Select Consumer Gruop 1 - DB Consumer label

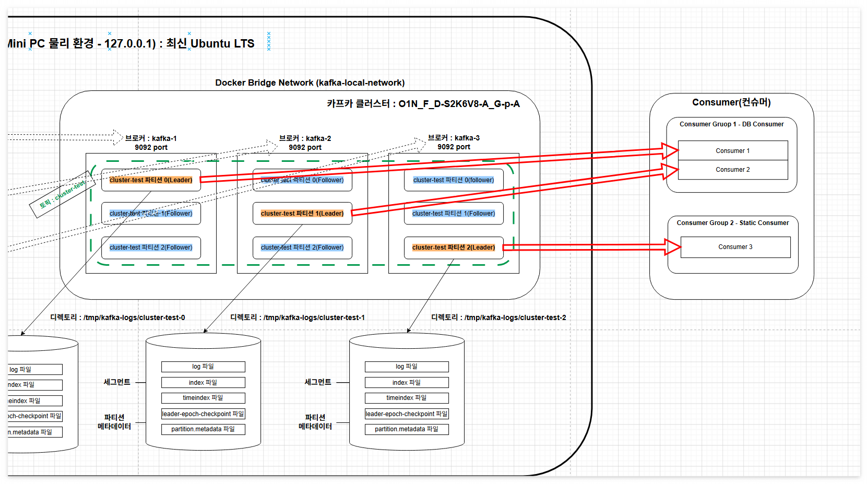[x=731, y=124]
